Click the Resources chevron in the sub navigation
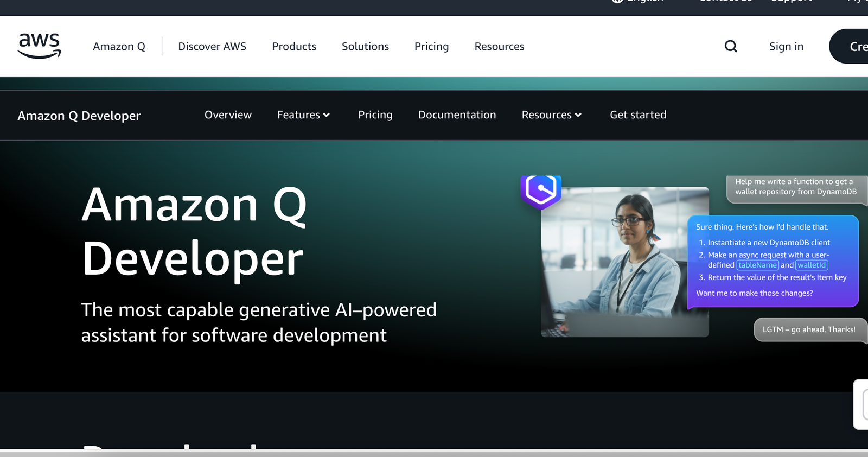The image size is (868, 457). coord(578,115)
